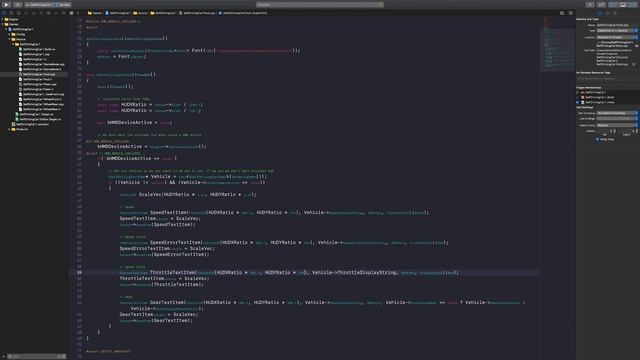Open the Find navigator icon
The width and height of the screenshot is (640, 360).
point(26,13)
